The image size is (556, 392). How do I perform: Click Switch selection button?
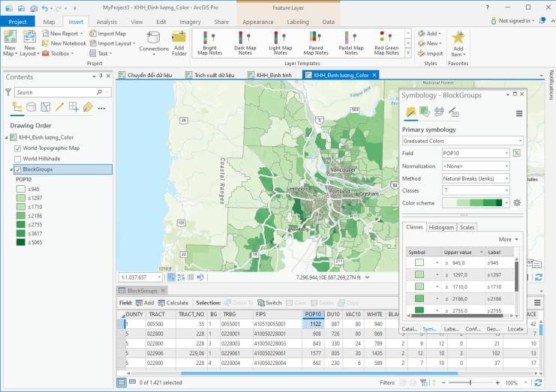269,303
